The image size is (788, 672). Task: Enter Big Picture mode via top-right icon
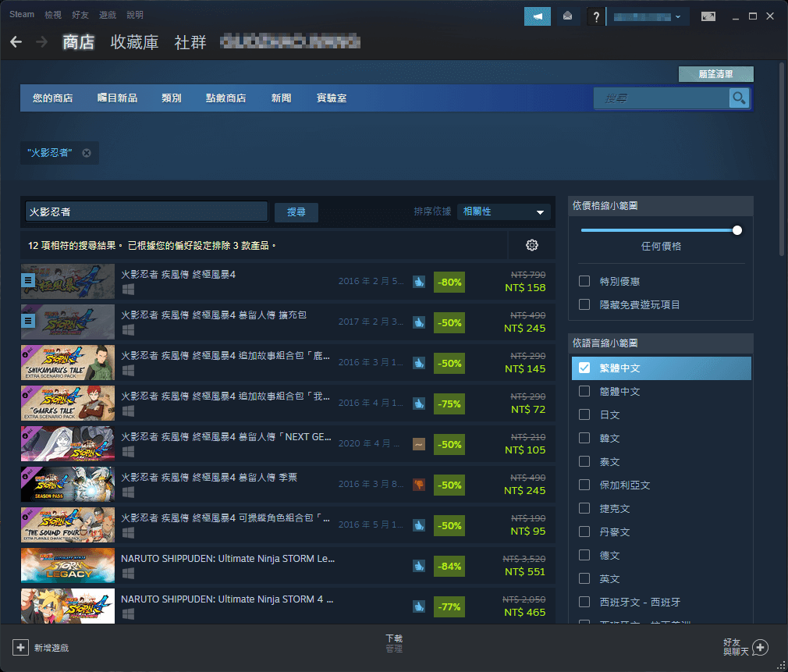coord(708,16)
